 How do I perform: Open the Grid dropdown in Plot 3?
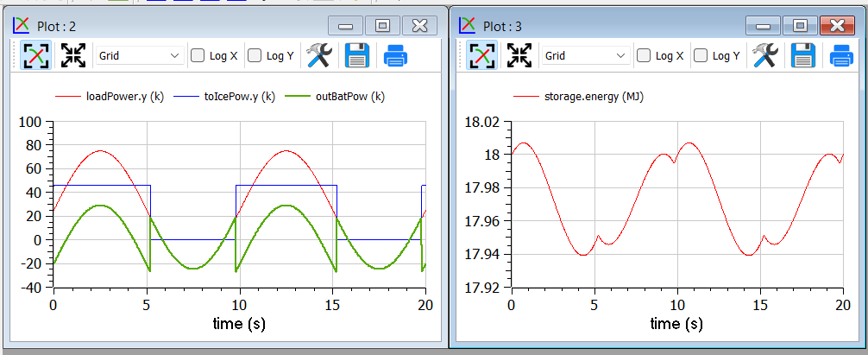click(x=585, y=56)
